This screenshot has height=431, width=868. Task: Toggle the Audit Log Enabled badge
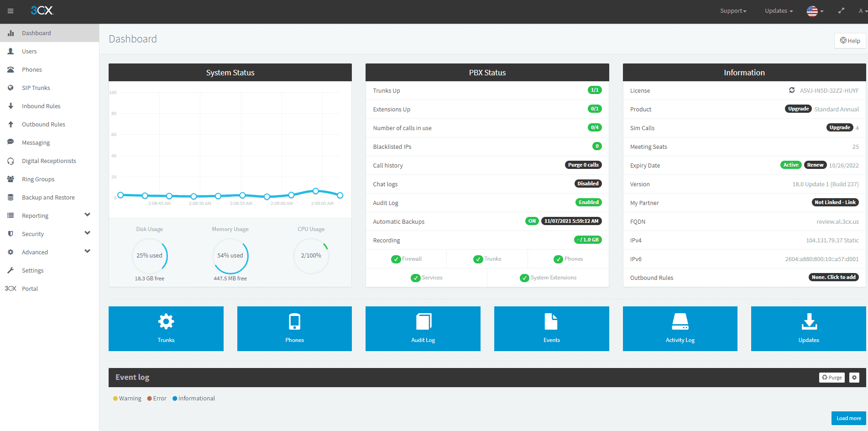click(589, 202)
